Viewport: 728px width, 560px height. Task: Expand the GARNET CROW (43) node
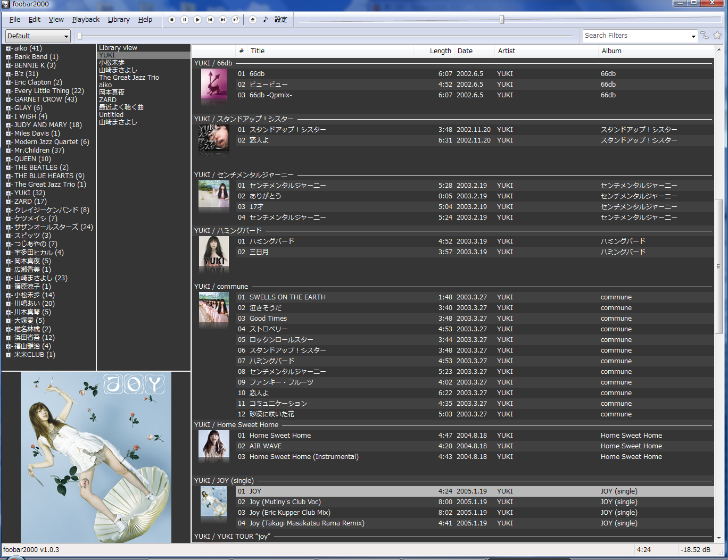[x=9, y=99]
